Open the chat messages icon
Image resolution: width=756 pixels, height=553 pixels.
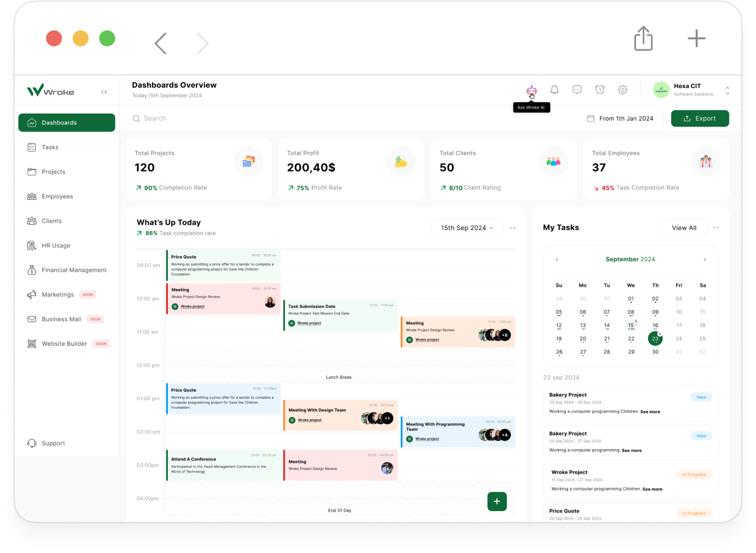pyautogui.click(x=577, y=90)
